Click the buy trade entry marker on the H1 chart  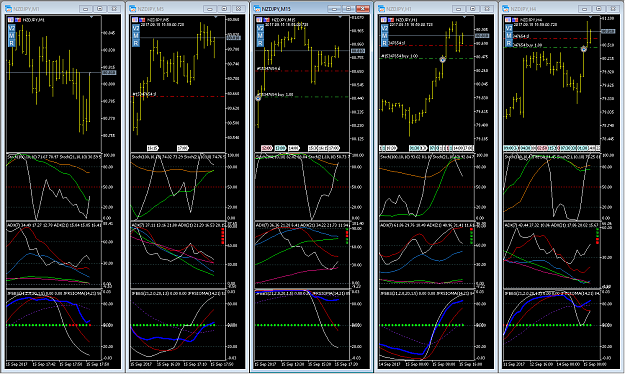(x=442, y=59)
